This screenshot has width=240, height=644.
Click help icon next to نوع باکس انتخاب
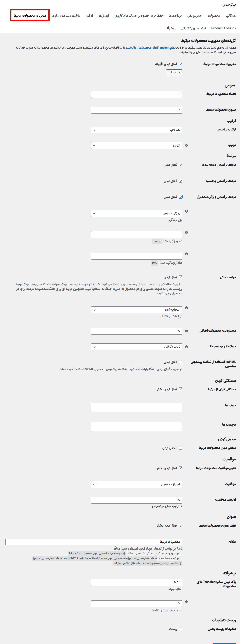click(x=186, y=308)
